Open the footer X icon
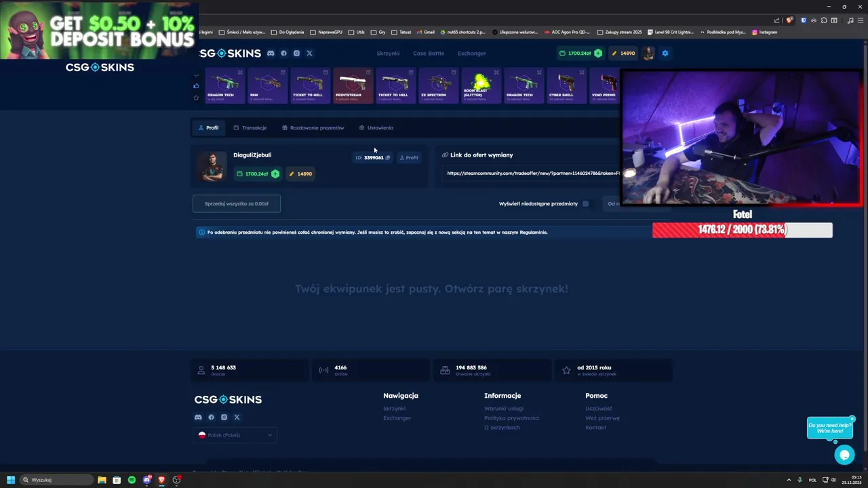This screenshot has width=868, height=488. pyautogui.click(x=237, y=417)
